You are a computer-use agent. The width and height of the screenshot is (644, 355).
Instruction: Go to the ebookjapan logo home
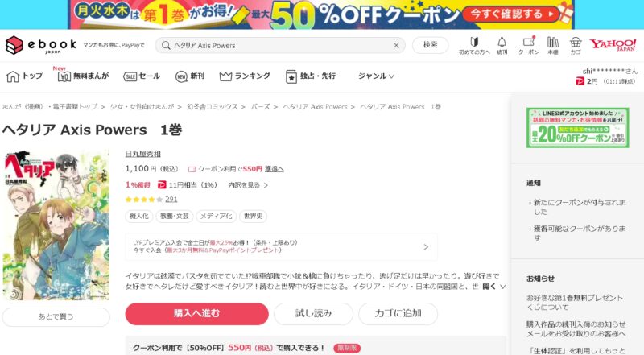(x=41, y=45)
